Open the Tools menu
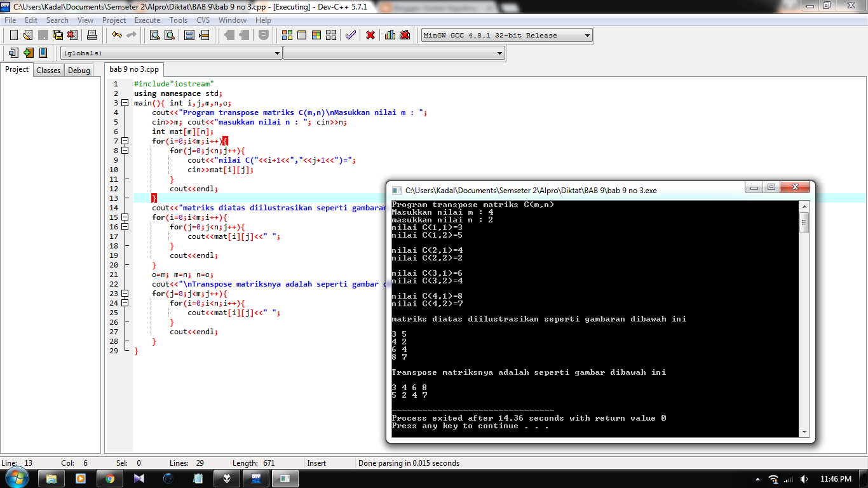The width and height of the screenshot is (868, 488). point(179,20)
